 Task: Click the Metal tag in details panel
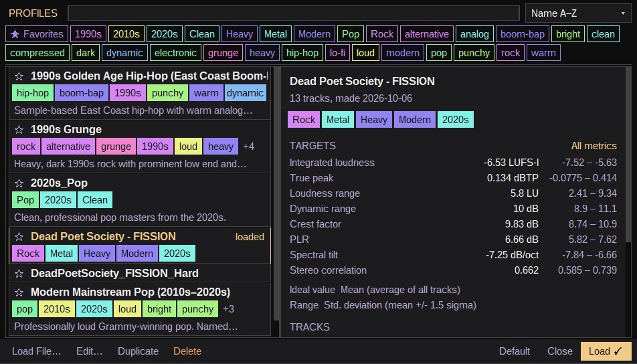(338, 120)
